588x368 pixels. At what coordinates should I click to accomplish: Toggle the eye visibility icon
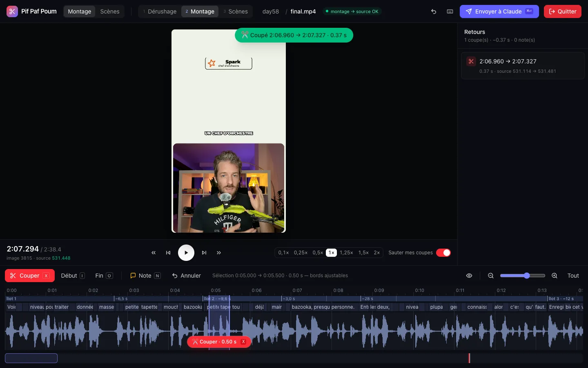point(469,276)
